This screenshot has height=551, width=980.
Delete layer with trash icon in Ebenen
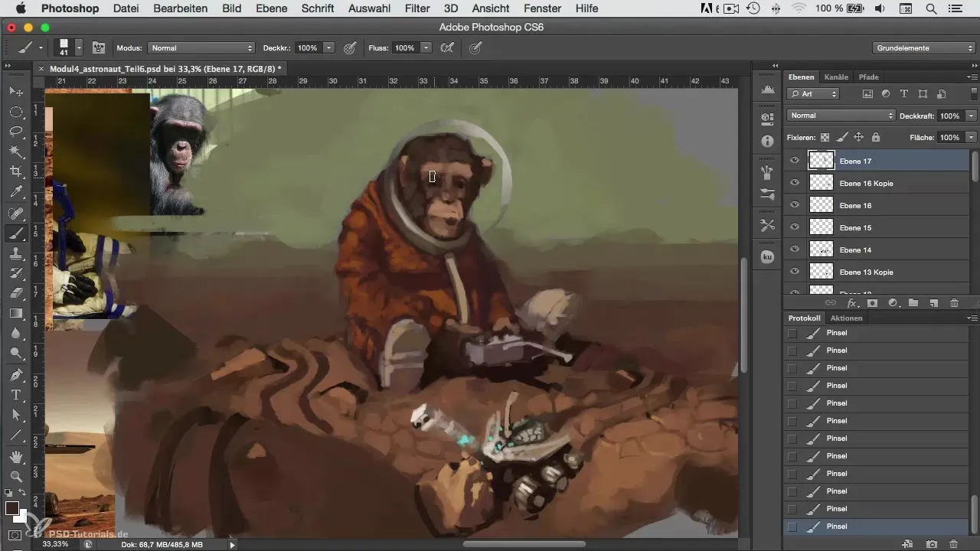pos(954,303)
